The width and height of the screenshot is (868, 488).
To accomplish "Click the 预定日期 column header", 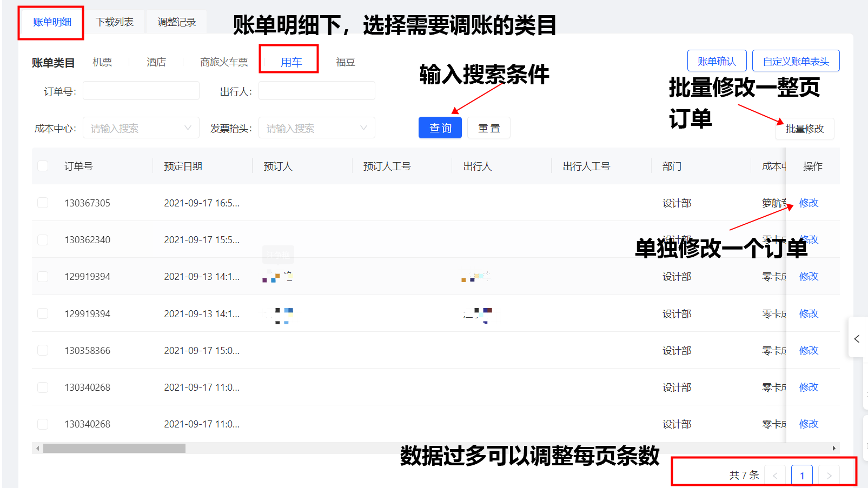I will pyautogui.click(x=183, y=166).
